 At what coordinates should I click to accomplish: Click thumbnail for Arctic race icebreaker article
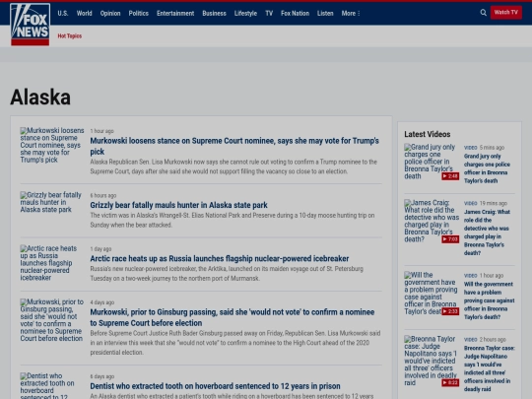click(48, 263)
